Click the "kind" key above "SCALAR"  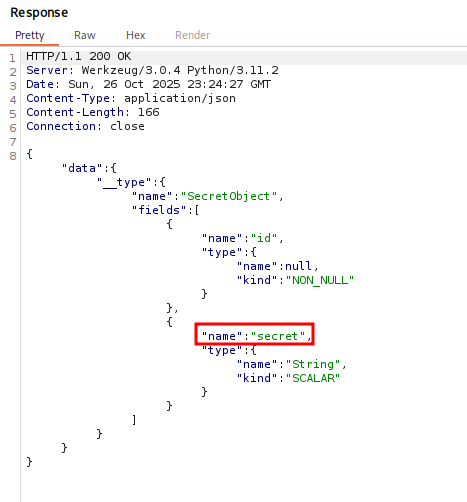point(257,378)
